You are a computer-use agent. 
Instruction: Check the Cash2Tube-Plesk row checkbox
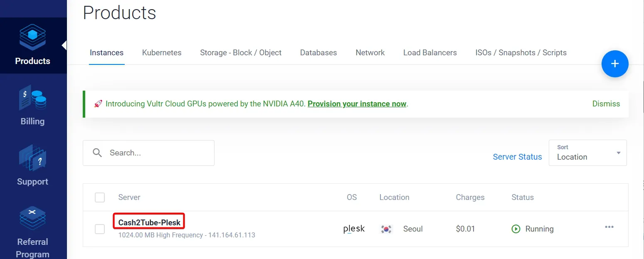click(x=100, y=229)
